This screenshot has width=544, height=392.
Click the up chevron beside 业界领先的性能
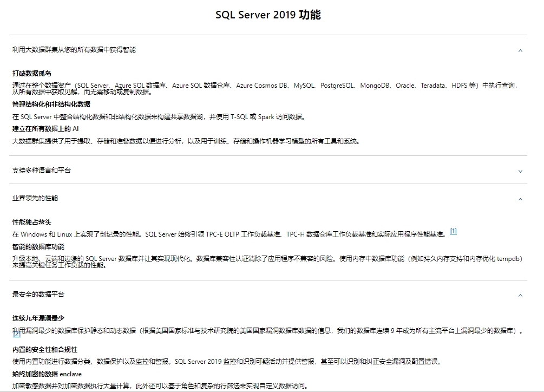pos(520,199)
